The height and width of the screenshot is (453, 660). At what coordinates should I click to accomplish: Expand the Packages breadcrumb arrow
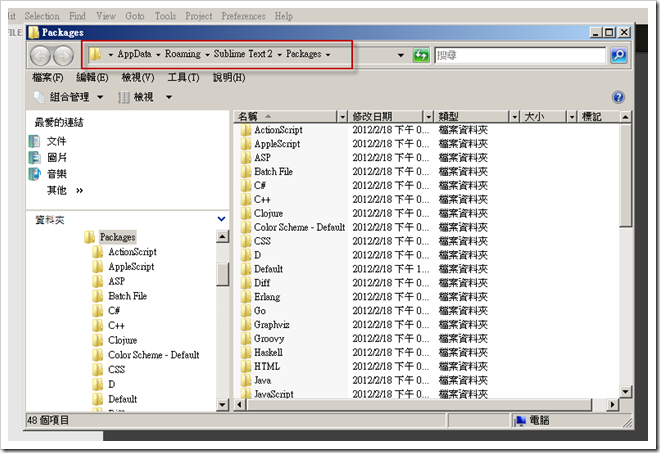click(x=328, y=55)
